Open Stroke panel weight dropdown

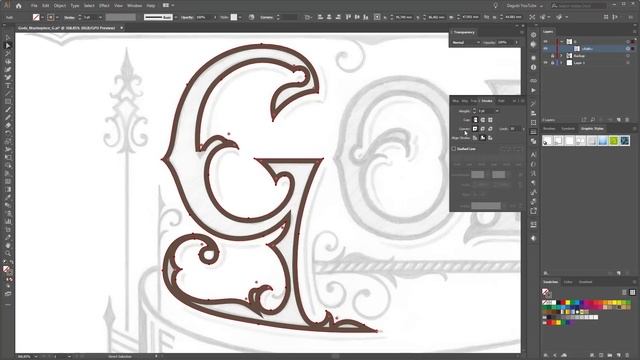(x=497, y=111)
